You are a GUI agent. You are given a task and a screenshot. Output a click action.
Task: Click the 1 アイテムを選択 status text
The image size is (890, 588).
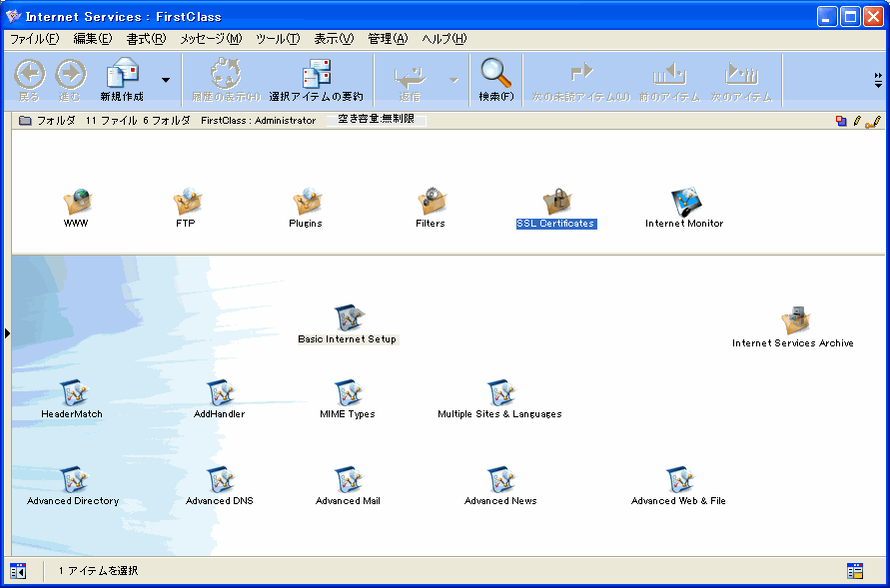(98, 570)
